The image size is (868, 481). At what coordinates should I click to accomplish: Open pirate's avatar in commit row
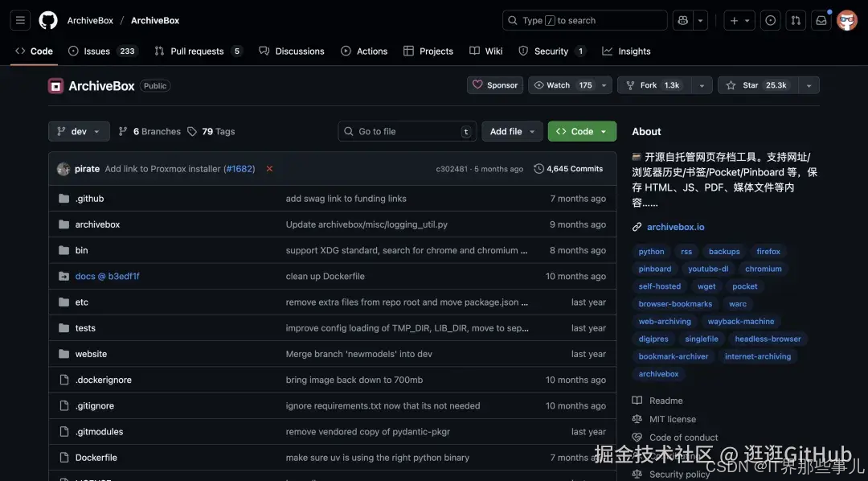63,169
